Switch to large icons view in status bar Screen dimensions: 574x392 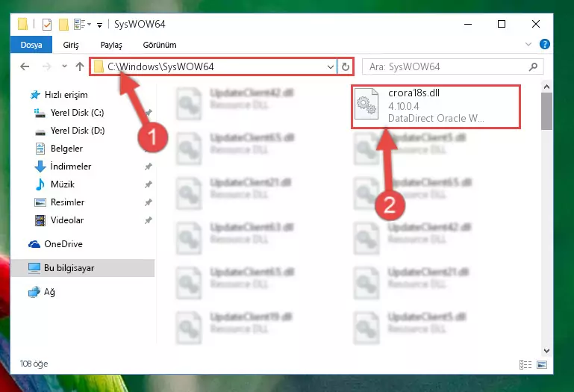(542, 364)
